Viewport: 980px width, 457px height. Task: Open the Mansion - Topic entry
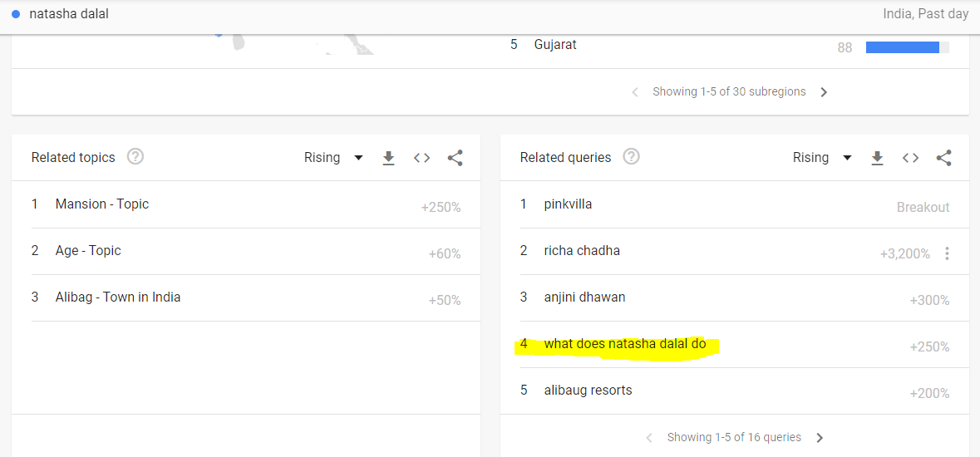tap(101, 204)
